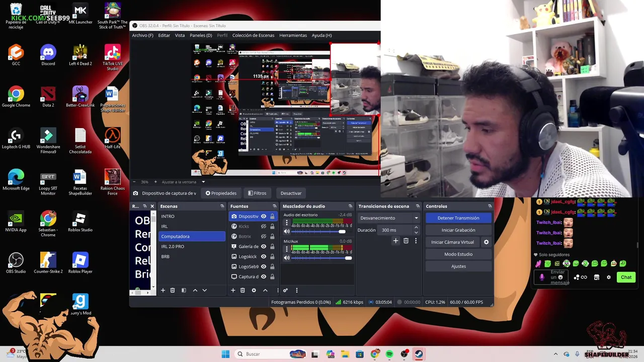Undock the Transiciones de escena panel

(x=417, y=206)
